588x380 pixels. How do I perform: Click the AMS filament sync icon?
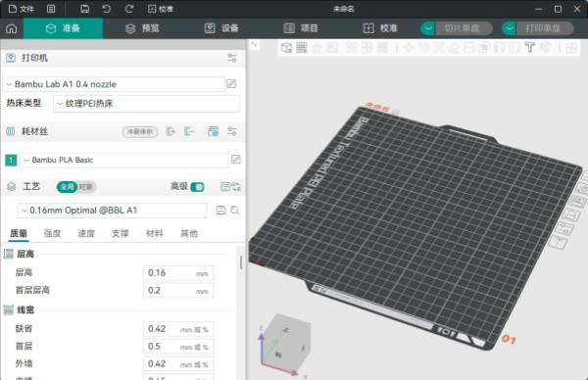[x=213, y=131]
